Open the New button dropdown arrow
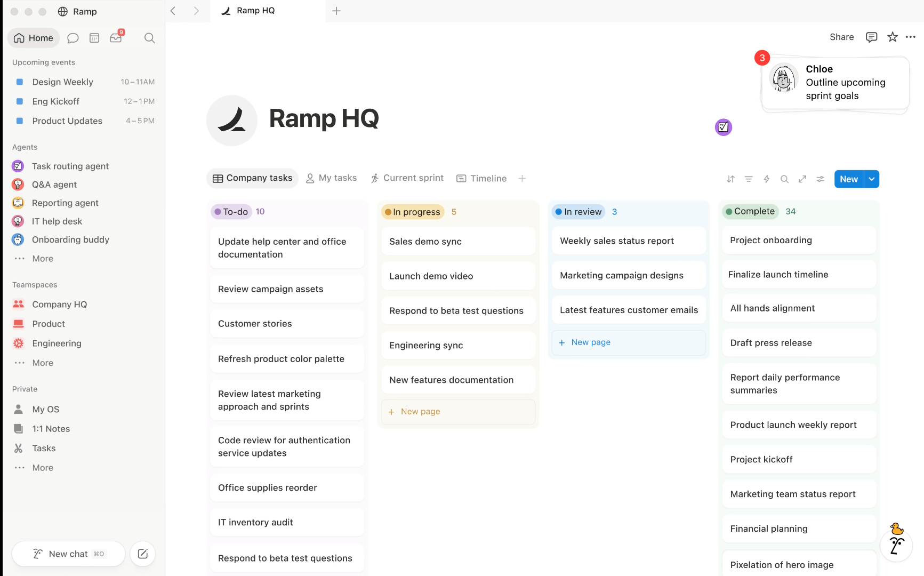Viewport: 924px width, 576px height. [x=872, y=179]
